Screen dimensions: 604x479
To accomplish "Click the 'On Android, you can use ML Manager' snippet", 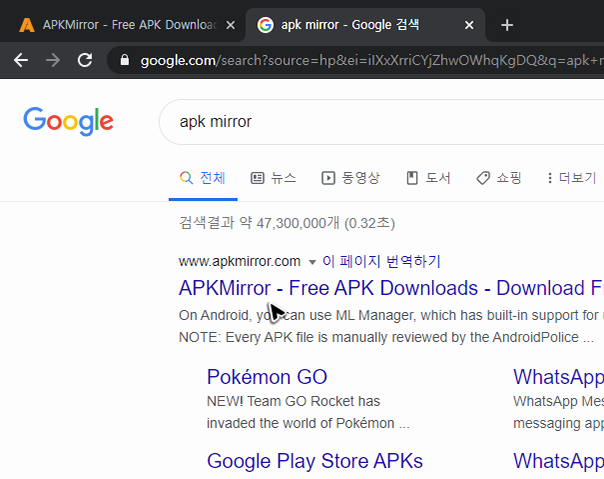I will pos(390,315).
